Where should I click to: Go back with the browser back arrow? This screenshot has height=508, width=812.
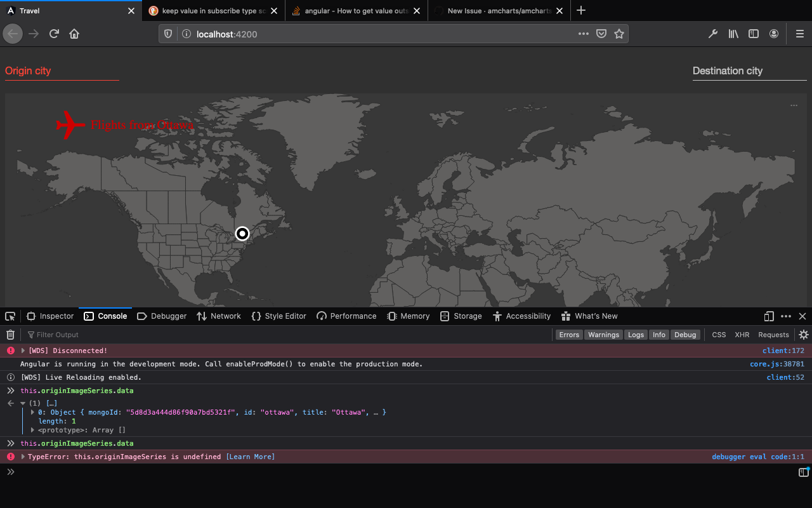[x=13, y=34]
